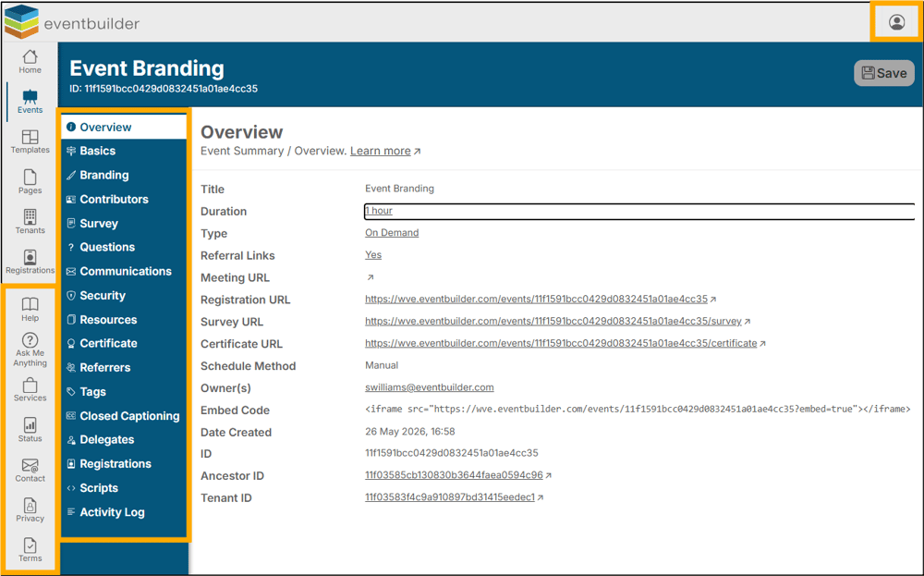Open the Survey section
This screenshot has width=924, height=576.
tap(124, 224)
